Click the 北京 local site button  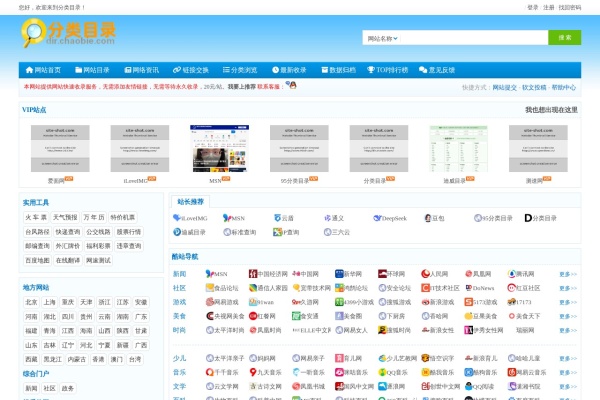pos(31,302)
